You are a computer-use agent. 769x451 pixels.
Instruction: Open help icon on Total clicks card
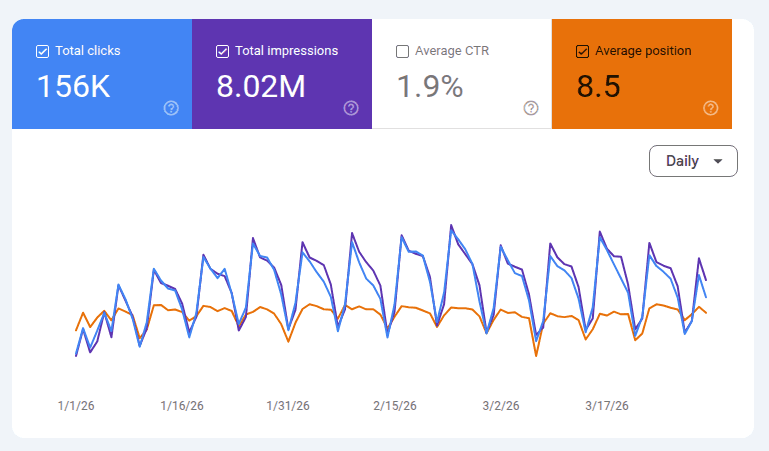[x=171, y=108]
